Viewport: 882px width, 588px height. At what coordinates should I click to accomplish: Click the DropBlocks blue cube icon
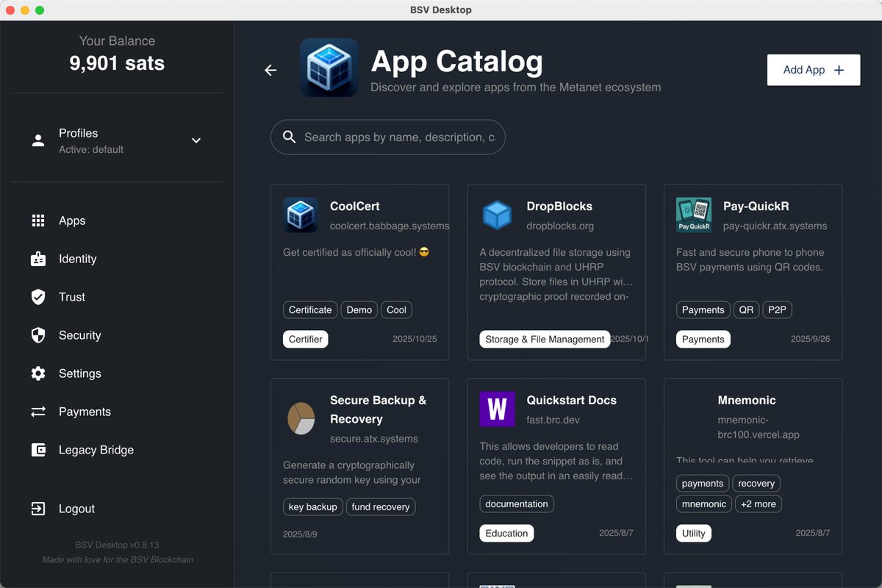coord(497,215)
